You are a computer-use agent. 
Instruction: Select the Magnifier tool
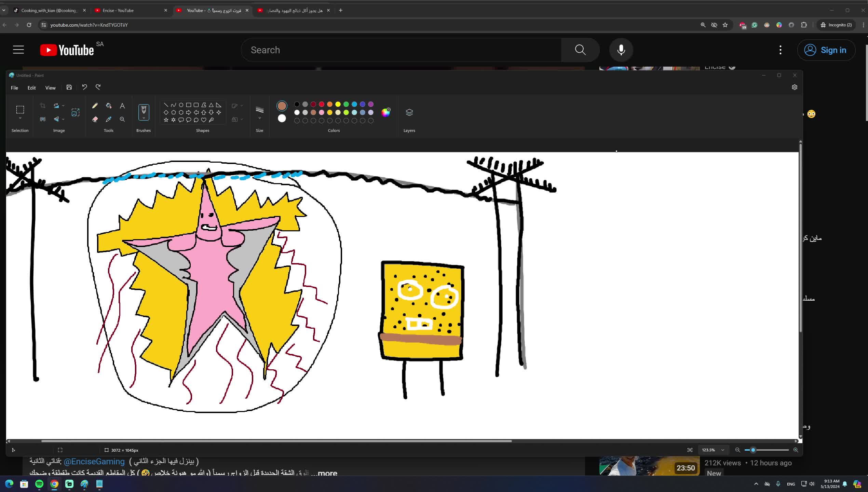pyautogui.click(x=122, y=119)
